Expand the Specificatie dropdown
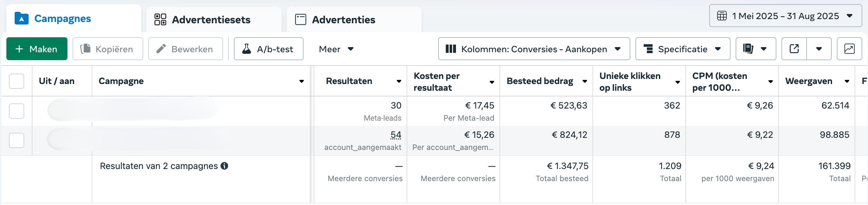This screenshot has width=868, height=205. (683, 49)
